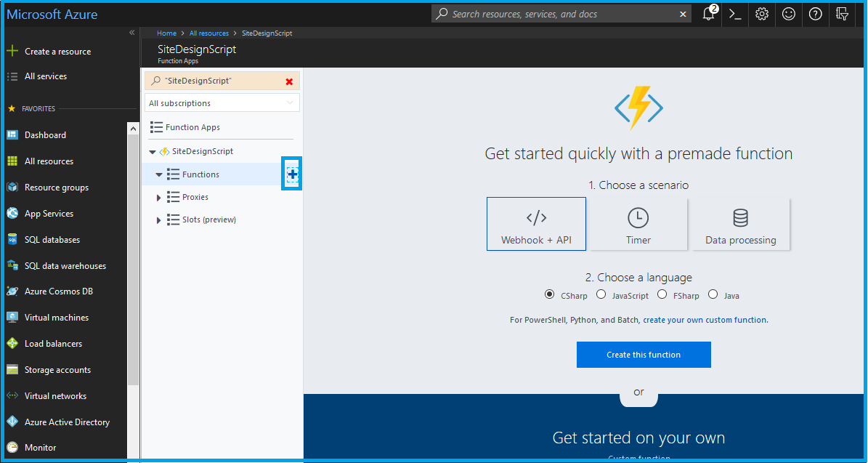Click the Dashboard icon in the sidebar

pyautogui.click(x=12, y=135)
